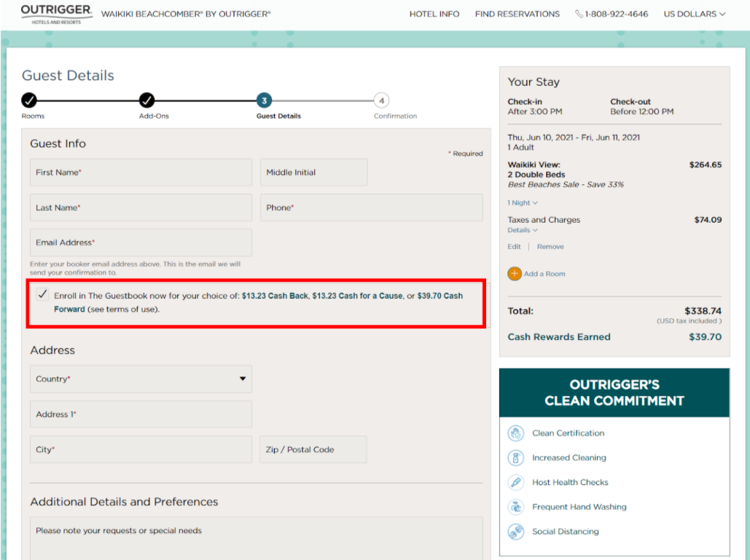The height and width of the screenshot is (560, 750).
Task: Call 1-808-922-4646 link
Action: point(616,15)
